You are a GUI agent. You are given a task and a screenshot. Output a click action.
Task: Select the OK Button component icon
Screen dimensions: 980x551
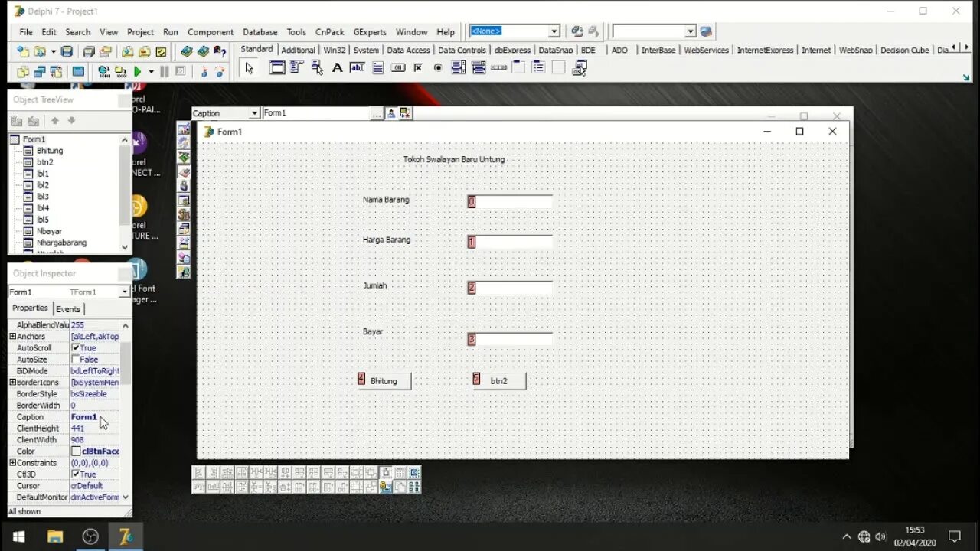397,68
